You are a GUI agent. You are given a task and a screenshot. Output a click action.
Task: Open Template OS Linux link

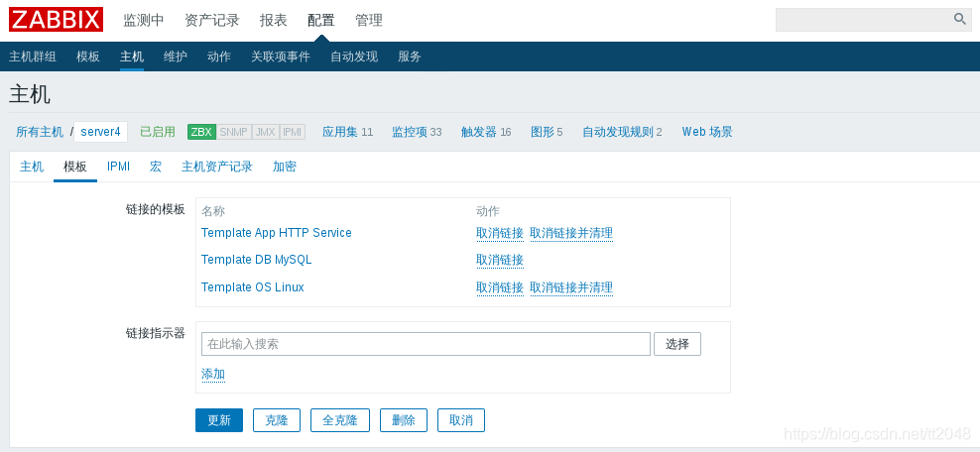click(x=253, y=287)
